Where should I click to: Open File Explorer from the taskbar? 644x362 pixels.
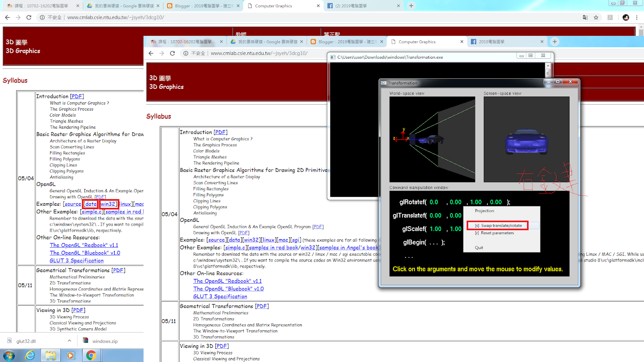50,356
